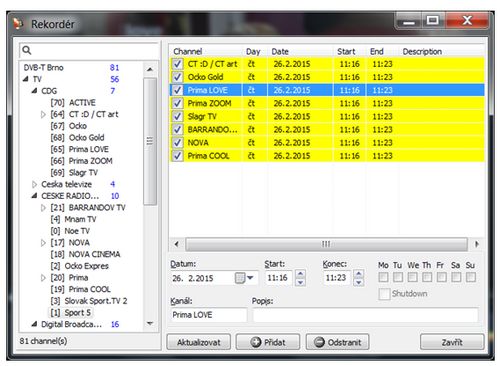Image resolution: width=500 pixels, height=366 pixels.
Task: Collapse the TV tree node
Action: pos(26,79)
